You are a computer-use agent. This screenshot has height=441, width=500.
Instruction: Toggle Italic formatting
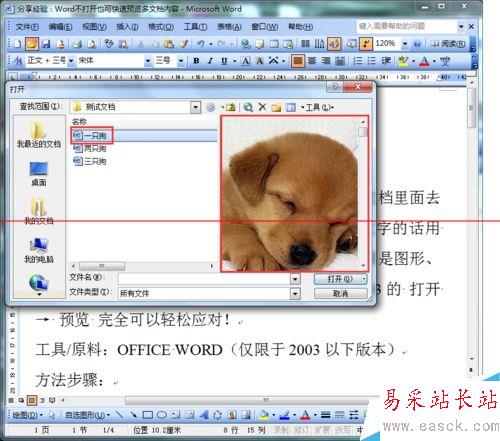pyautogui.click(x=210, y=61)
